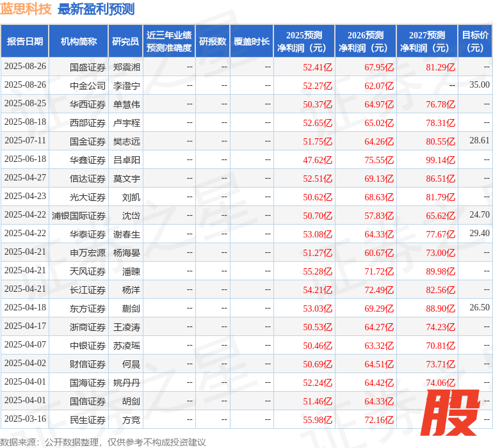This screenshot has height=448, width=493.
Task: Select the 覆盖时长 column header
Action: tap(252, 42)
